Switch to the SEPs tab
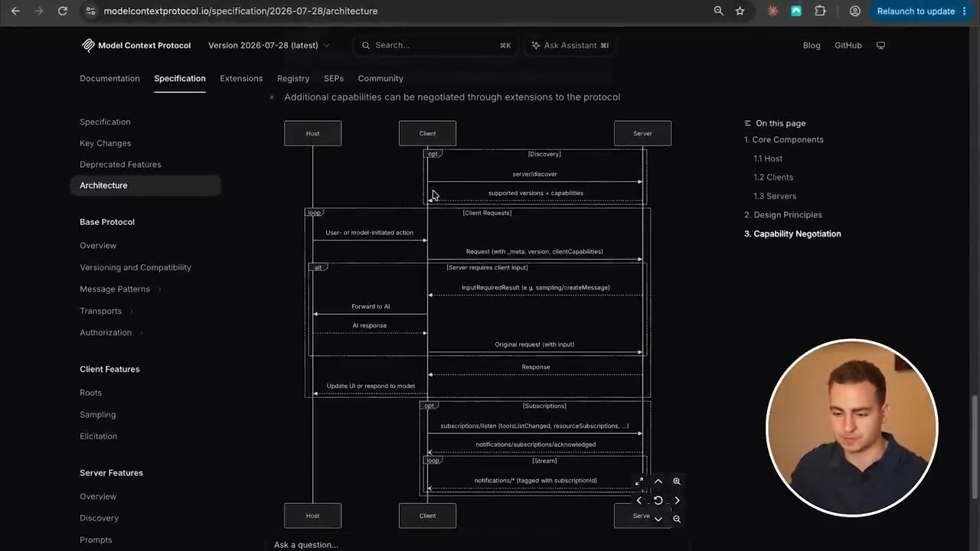 (x=334, y=78)
